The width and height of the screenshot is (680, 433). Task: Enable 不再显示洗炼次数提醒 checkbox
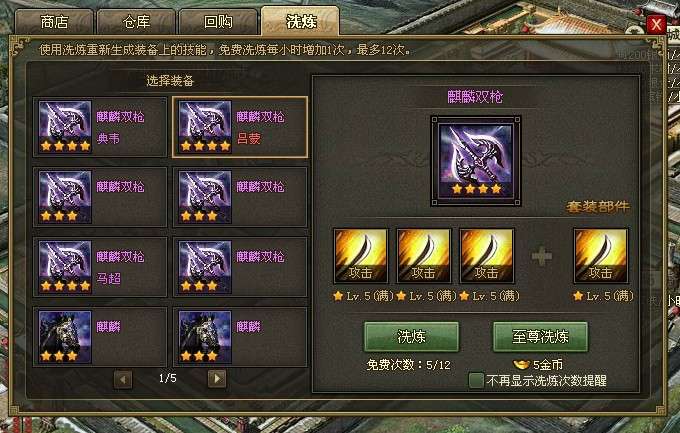[x=476, y=381]
